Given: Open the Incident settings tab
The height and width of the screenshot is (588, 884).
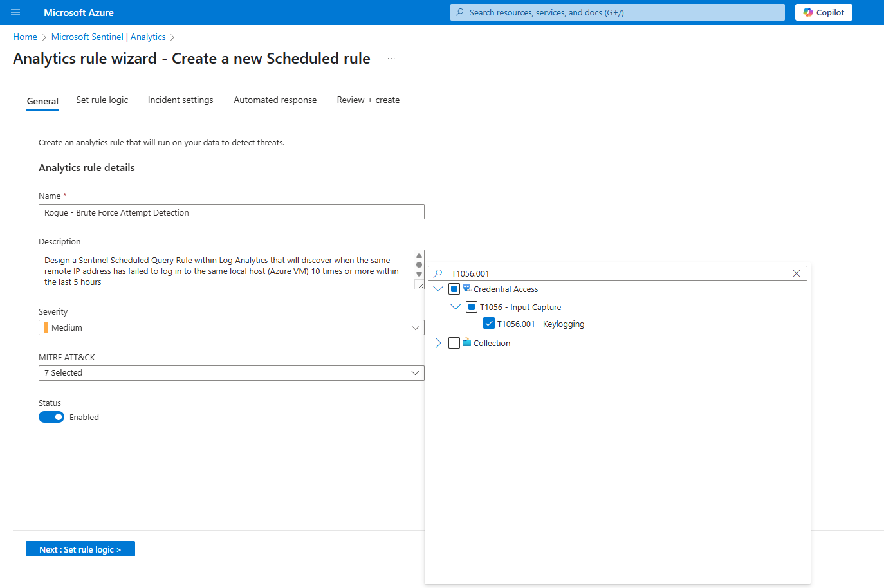Looking at the screenshot, I should [x=180, y=100].
